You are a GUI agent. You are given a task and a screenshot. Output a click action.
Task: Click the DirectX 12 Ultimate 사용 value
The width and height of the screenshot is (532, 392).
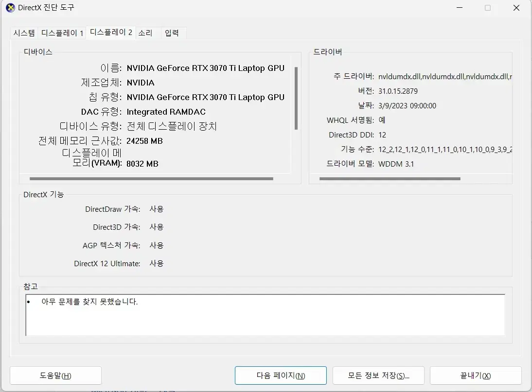pos(157,264)
